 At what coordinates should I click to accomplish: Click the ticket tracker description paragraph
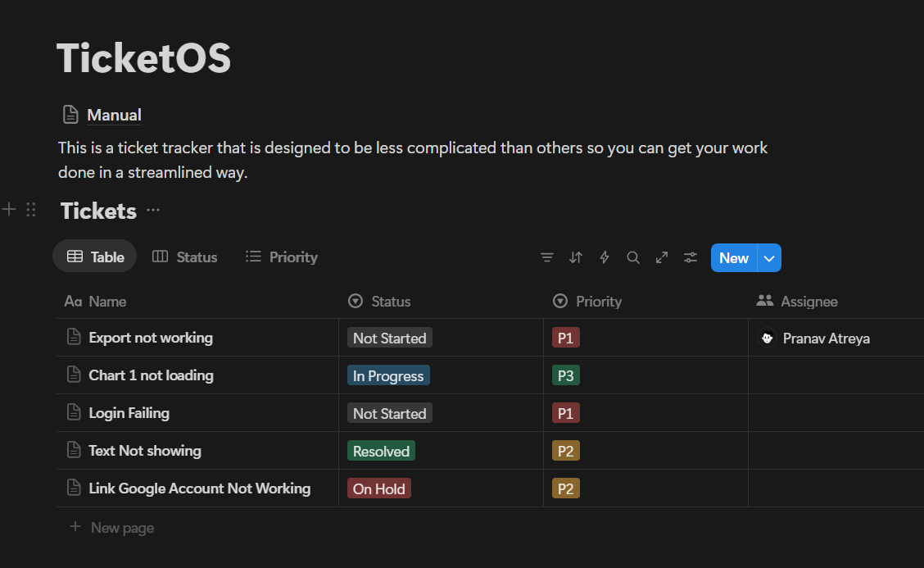pyautogui.click(x=413, y=160)
